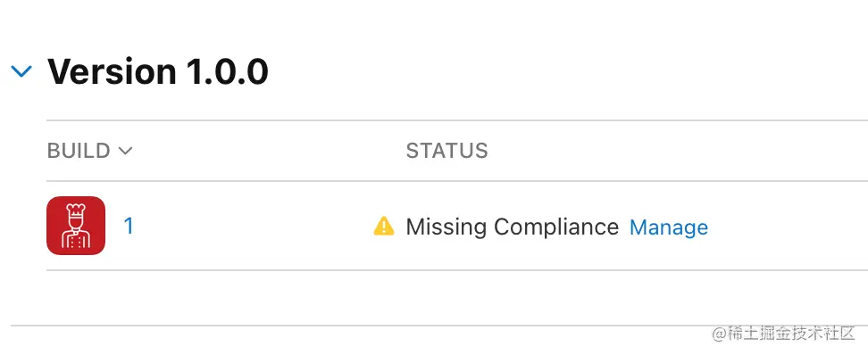This screenshot has width=868, height=355.
Task: Click the Version 1.0.0 heading
Action: point(158,71)
